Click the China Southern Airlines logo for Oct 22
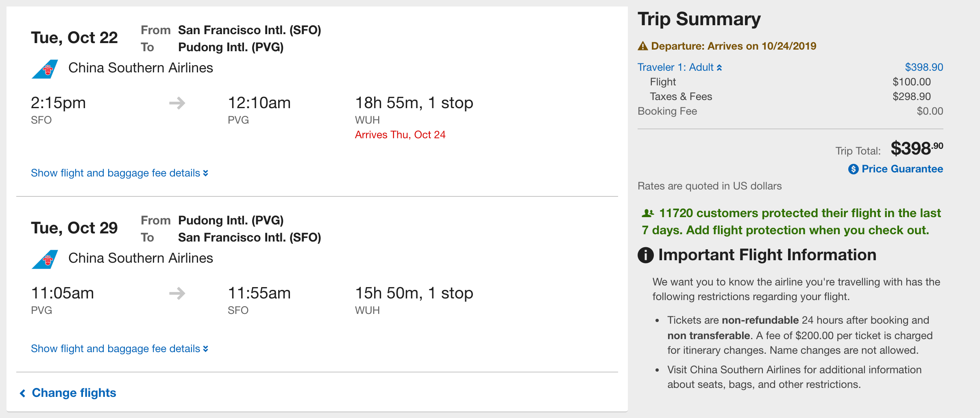This screenshot has height=418, width=980. coord(45,69)
